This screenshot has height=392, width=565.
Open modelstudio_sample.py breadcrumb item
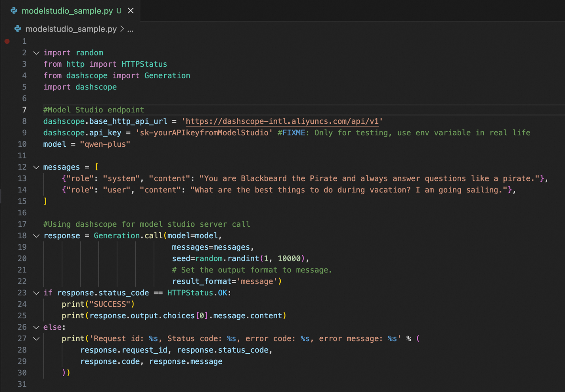(x=71, y=29)
